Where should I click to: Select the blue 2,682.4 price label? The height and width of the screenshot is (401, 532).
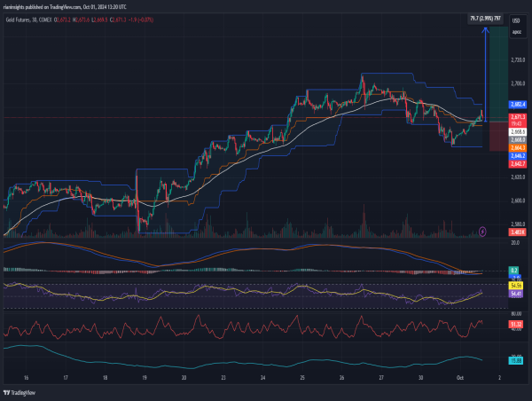pos(518,104)
